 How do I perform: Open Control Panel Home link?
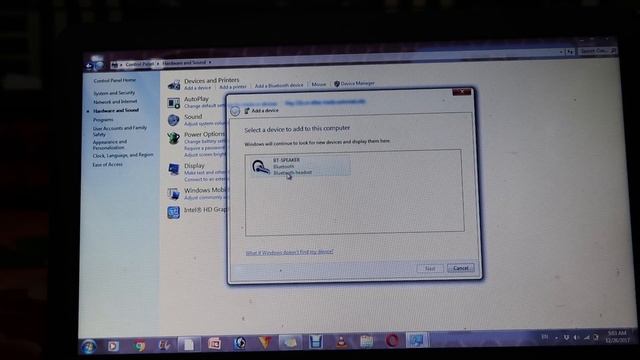(x=115, y=80)
